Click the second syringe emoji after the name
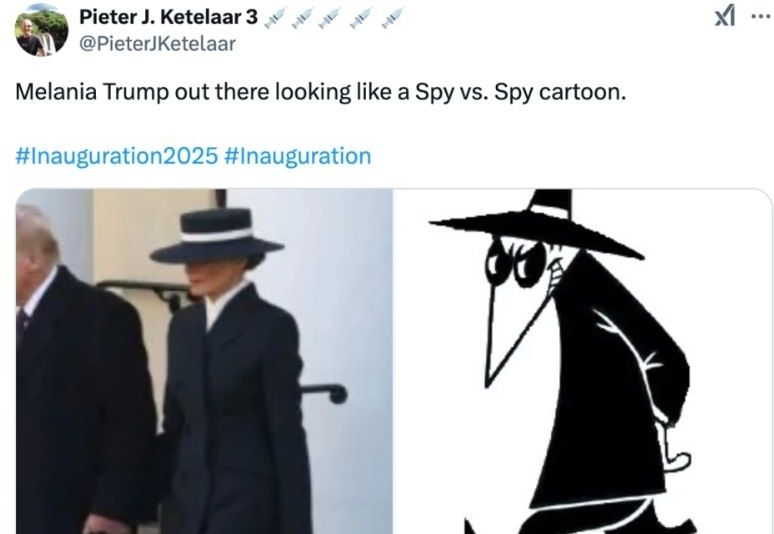The width and height of the screenshot is (774, 534). click(x=302, y=16)
